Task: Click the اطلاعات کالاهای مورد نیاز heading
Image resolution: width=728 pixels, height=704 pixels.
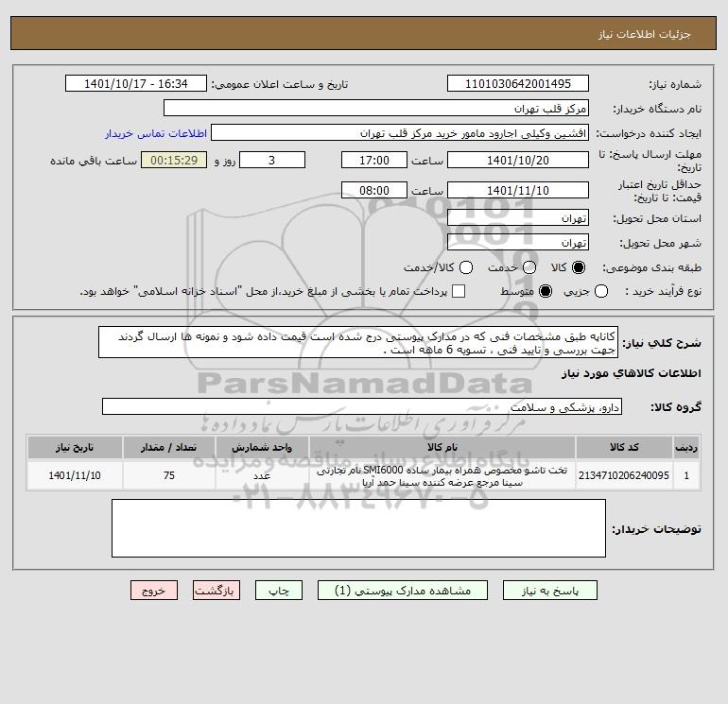Action: 632,373
